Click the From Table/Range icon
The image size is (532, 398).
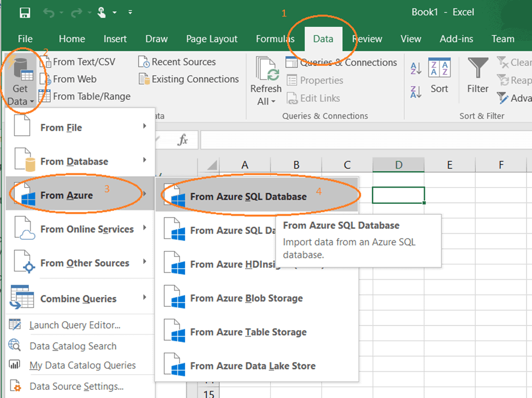[44, 97]
